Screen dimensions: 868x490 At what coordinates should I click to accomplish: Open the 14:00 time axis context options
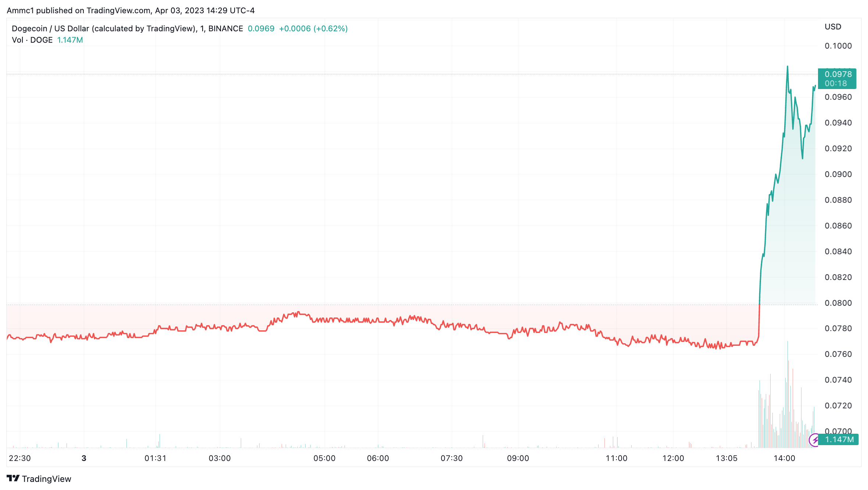785,458
